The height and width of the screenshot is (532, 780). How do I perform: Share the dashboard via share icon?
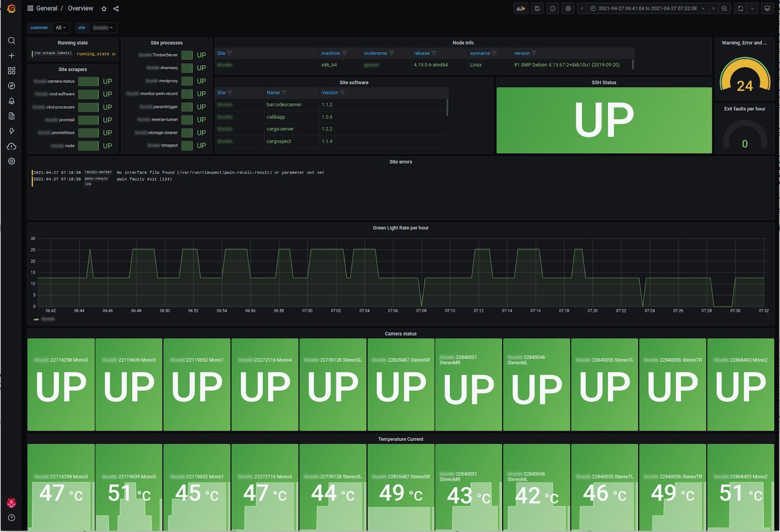pyautogui.click(x=116, y=9)
